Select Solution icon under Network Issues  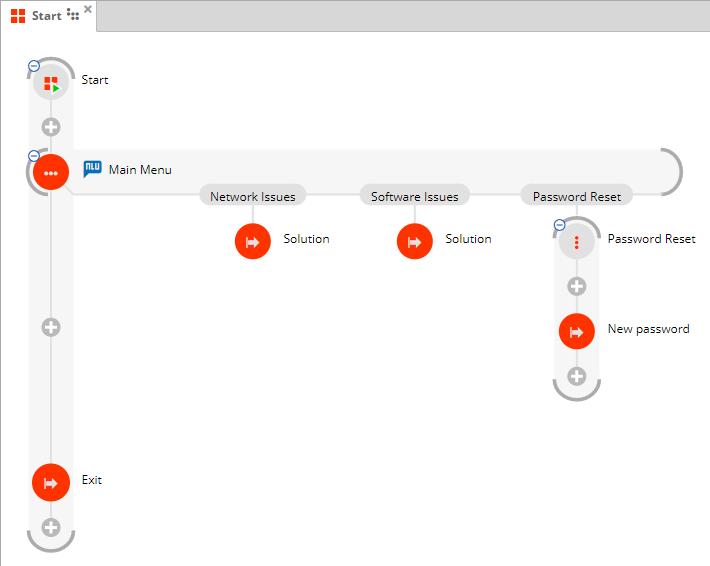tap(253, 241)
